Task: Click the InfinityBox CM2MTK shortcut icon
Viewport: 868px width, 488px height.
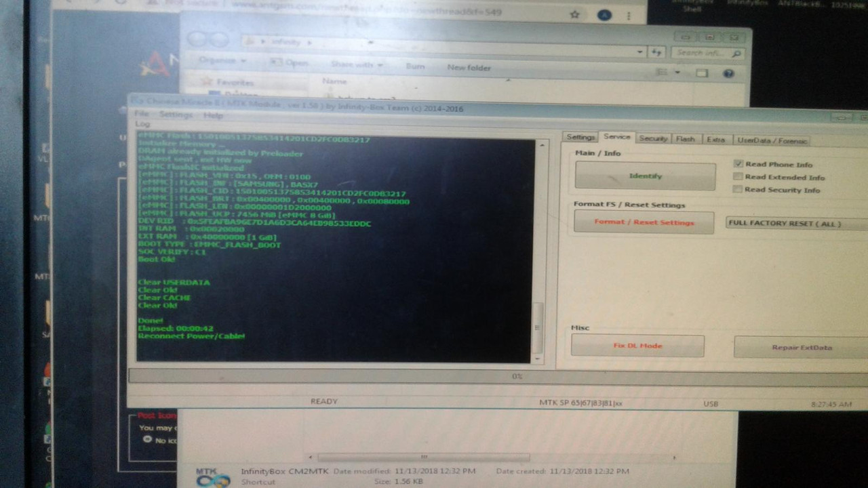Action: click(213, 476)
